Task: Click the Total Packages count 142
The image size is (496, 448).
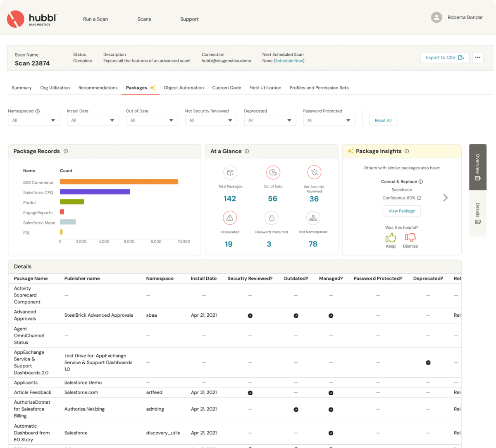Action: 230,199
